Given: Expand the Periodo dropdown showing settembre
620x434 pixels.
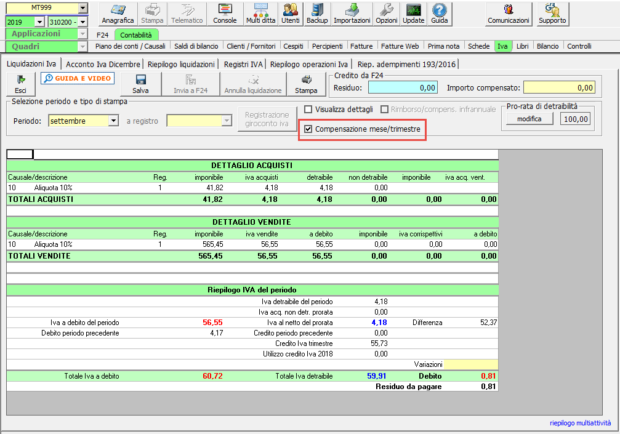Looking at the screenshot, I should tap(112, 121).
